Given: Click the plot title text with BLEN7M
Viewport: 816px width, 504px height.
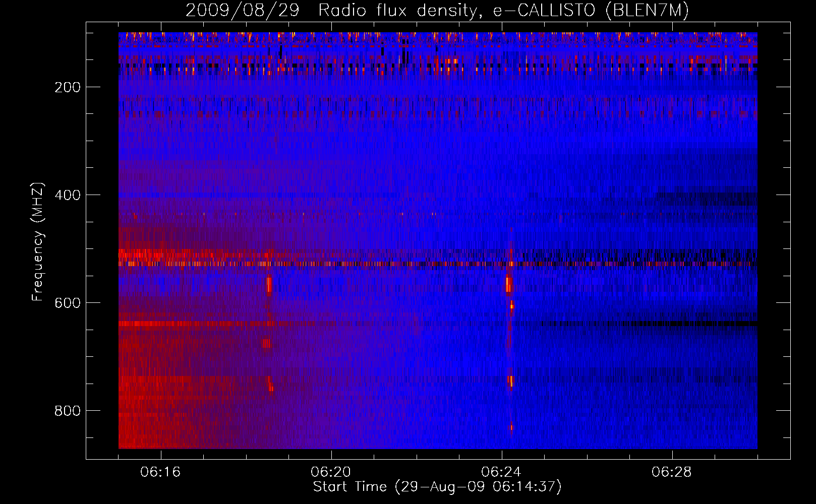Looking at the screenshot, I should click(x=437, y=10).
